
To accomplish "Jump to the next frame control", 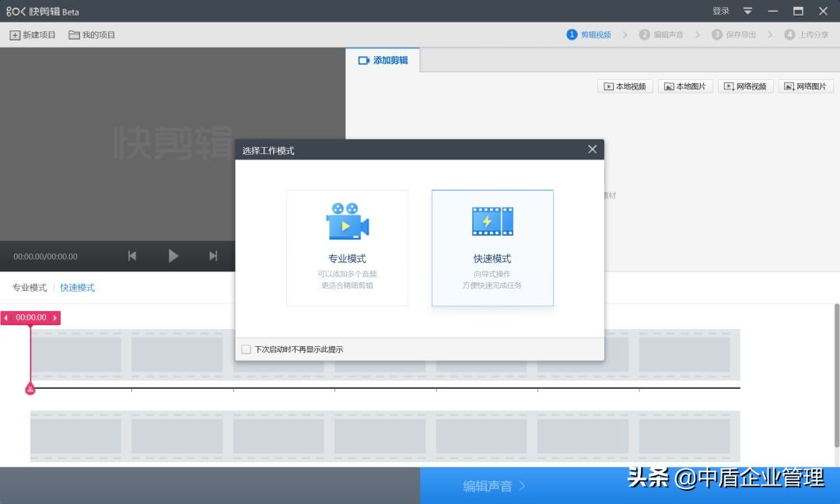I will coord(212,256).
